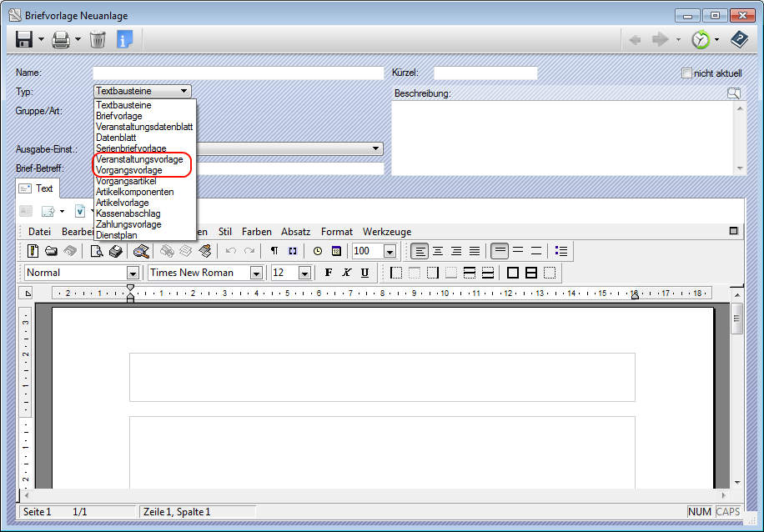Click the printer icon in top toolbar
Viewport: 764px width, 532px height.
[61, 39]
